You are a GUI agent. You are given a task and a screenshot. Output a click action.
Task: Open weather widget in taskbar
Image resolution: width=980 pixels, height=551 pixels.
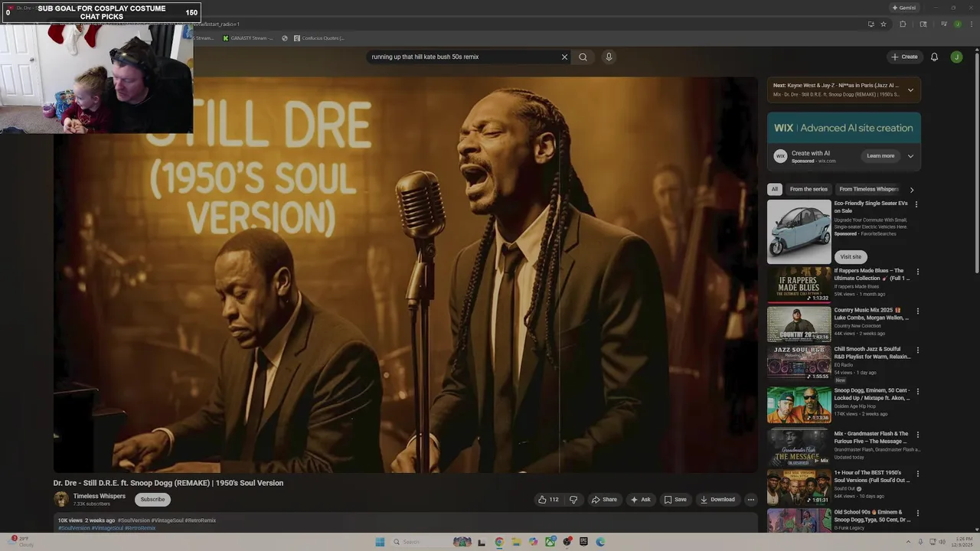coord(21,542)
